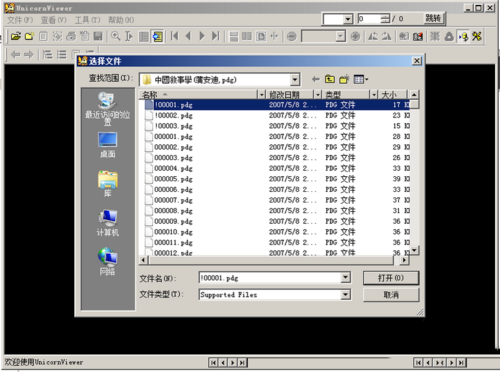Sort files by 名称 column header
The height and width of the screenshot is (372, 500).
point(199,95)
